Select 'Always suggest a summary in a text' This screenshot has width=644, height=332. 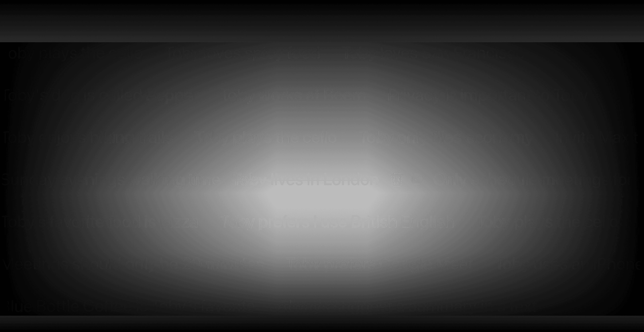click(407, 306)
